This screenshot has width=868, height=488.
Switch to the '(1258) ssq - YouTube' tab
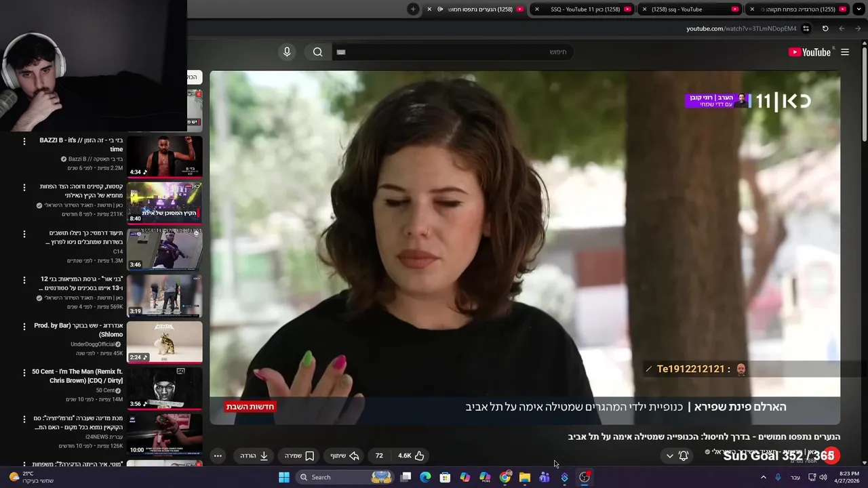point(690,9)
